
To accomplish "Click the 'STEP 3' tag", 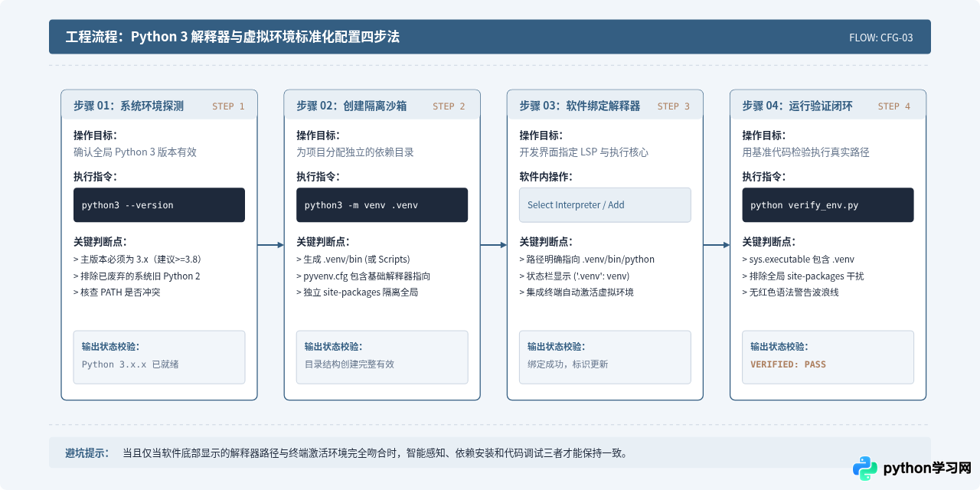I will [673, 106].
